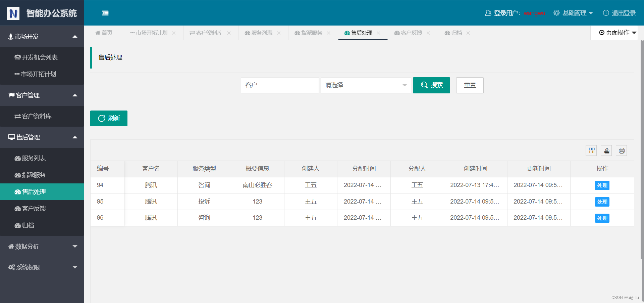The width and height of the screenshot is (644, 303).
Task: Close the 客户反馈 tab
Action: point(428,33)
